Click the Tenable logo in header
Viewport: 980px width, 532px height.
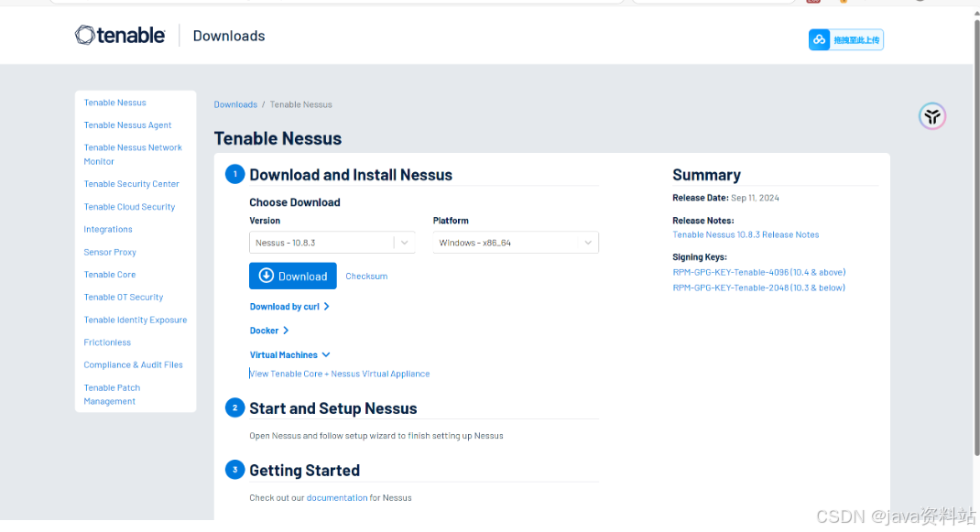(120, 35)
